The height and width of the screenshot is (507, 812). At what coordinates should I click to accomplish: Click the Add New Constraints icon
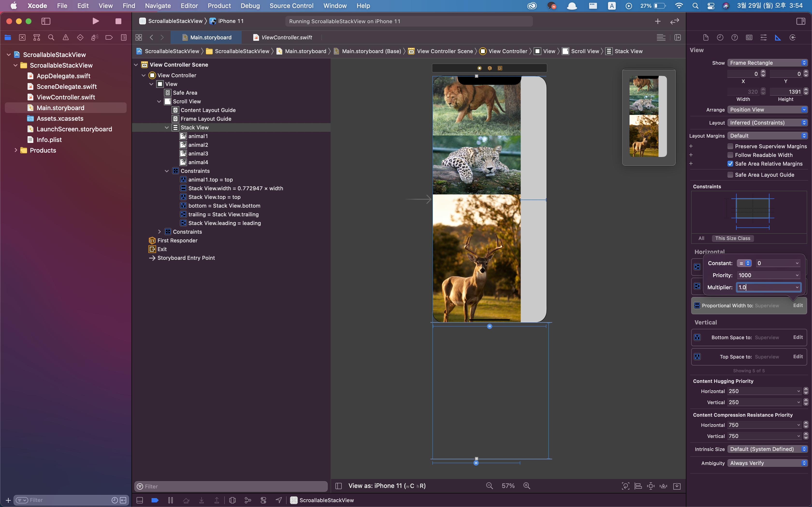point(651,486)
